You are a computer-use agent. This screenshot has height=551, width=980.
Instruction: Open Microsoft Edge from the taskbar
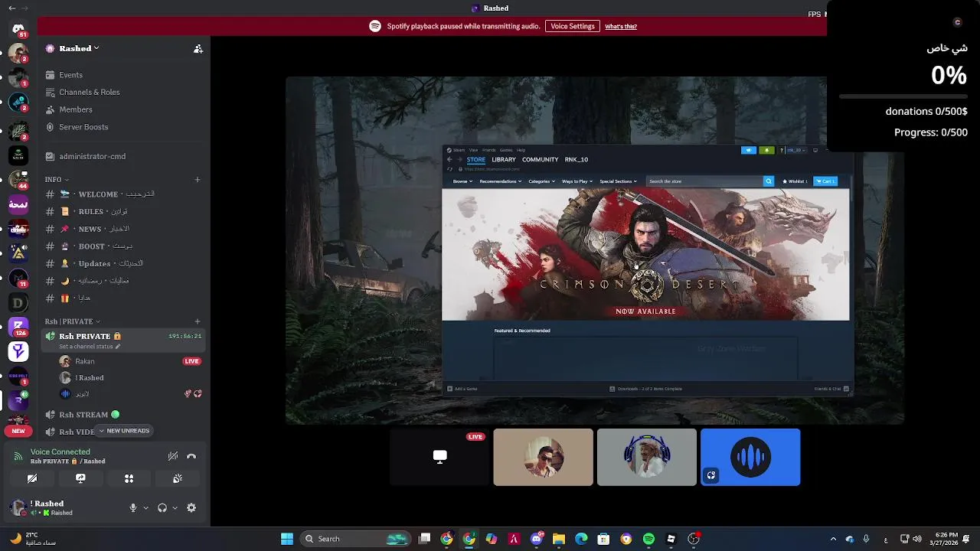click(581, 539)
